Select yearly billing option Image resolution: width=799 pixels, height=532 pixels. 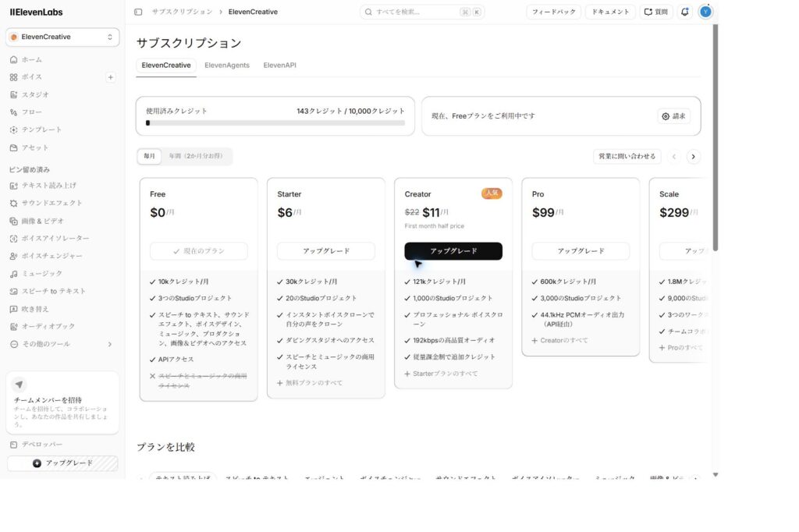point(196,156)
